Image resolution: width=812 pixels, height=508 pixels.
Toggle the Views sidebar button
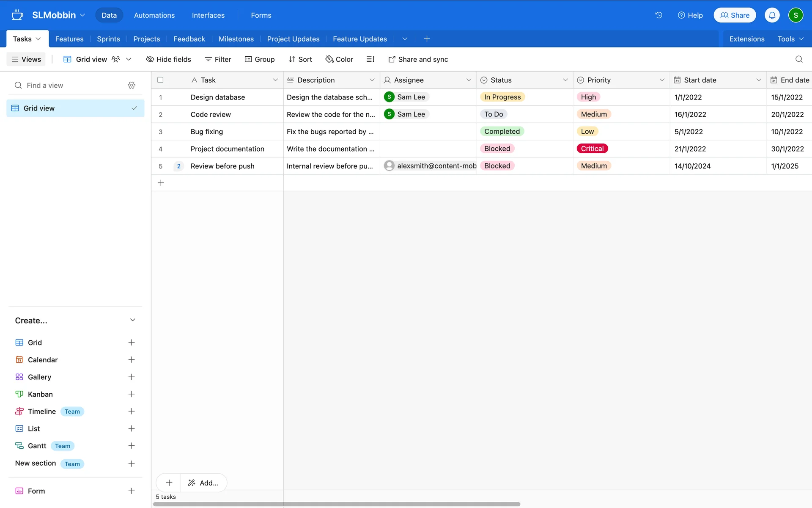click(x=26, y=59)
